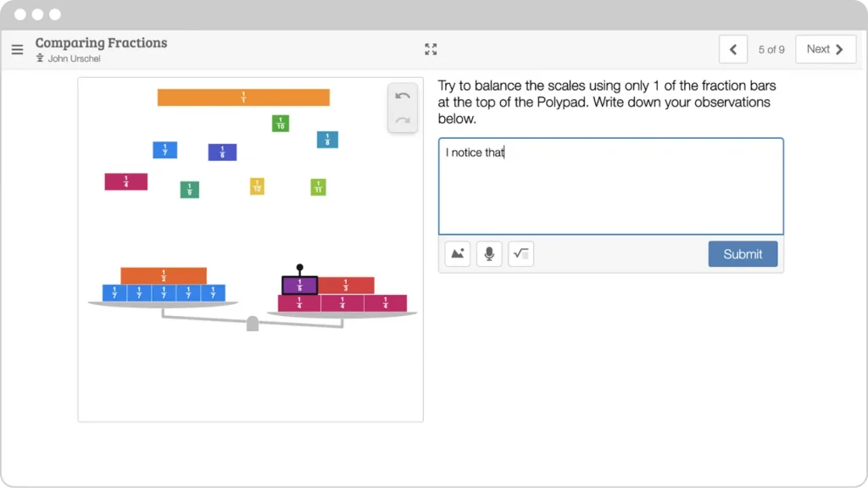Select the green 1/10 fraction tile
Screen dimensions: 868x488
281,124
